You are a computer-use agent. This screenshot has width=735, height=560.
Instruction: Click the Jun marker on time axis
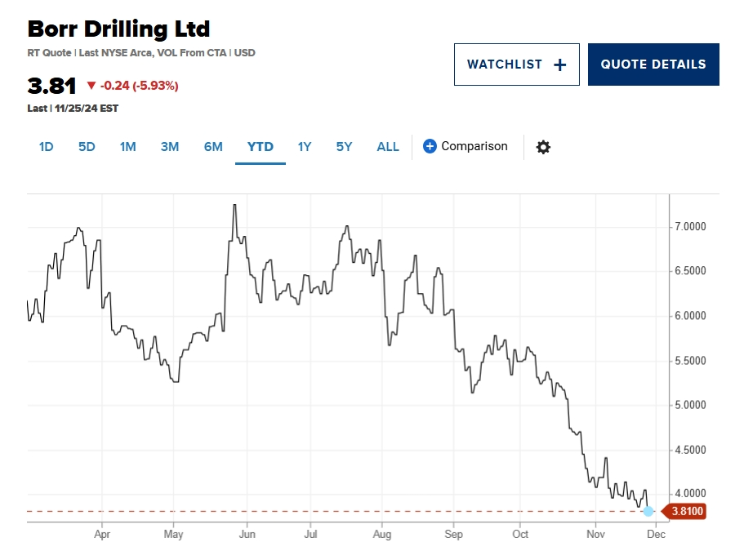pos(247,535)
